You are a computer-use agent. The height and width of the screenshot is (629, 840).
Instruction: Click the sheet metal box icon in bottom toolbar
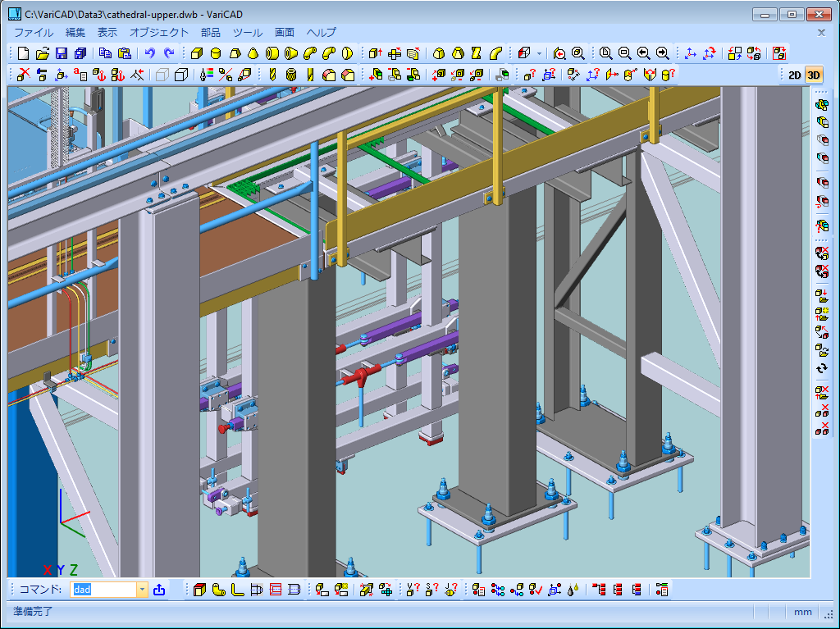click(x=200, y=590)
